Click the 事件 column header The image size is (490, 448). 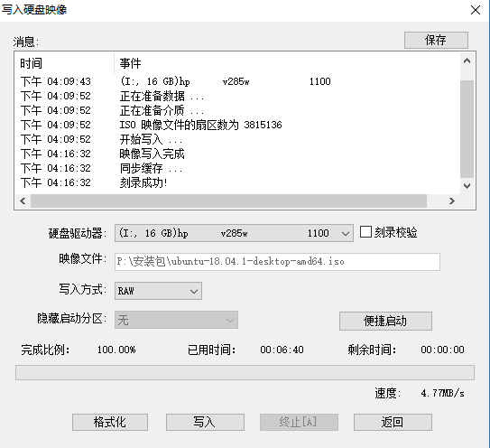[x=287, y=63]
